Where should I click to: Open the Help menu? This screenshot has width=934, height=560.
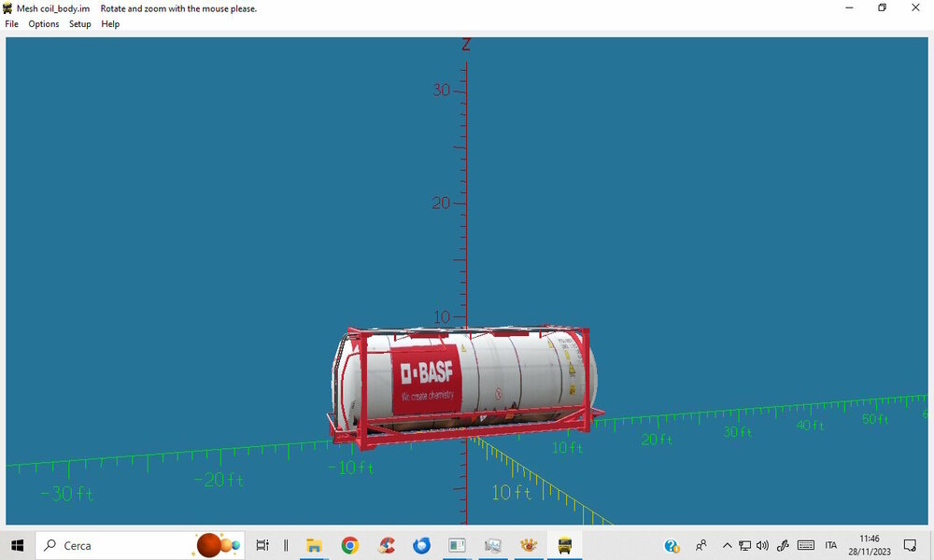coord(110,24)
